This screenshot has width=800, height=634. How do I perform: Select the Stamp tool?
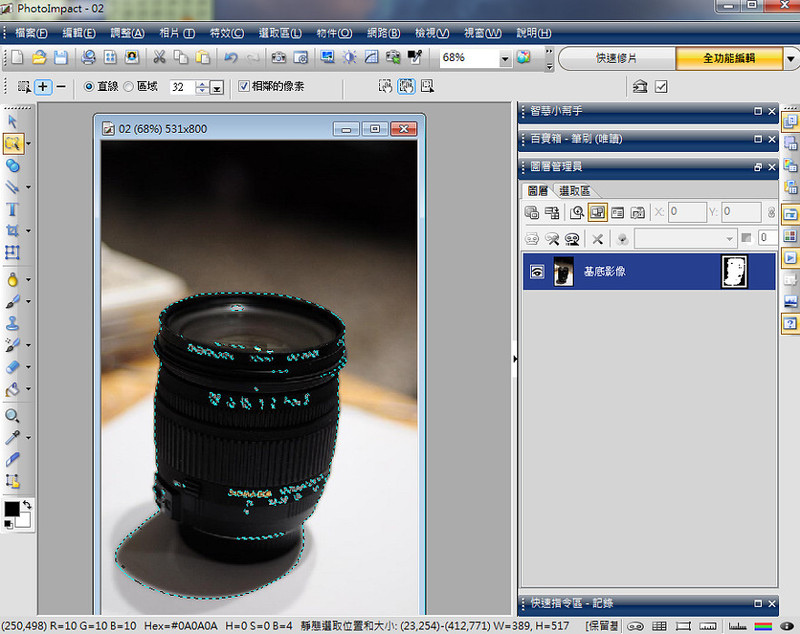tap(13, 323)
